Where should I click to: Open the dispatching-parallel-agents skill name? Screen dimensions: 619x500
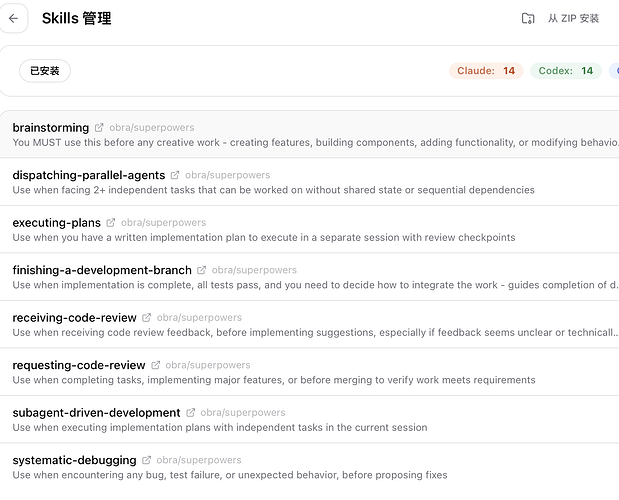pyautogui.click(x=89, y=175)
